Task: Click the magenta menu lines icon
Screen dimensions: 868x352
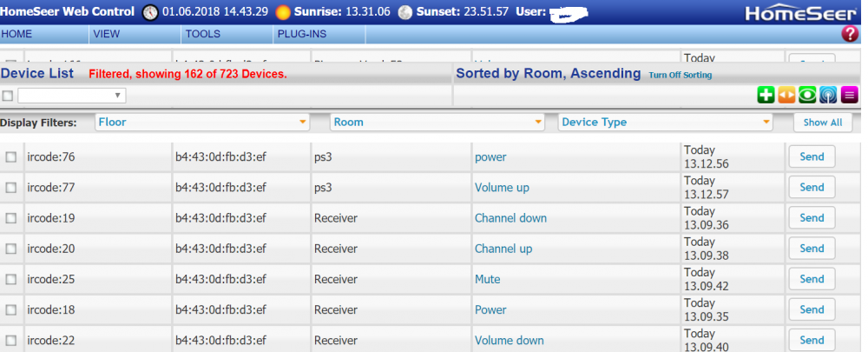Action: pyautogui.click(x=849, y=96)
